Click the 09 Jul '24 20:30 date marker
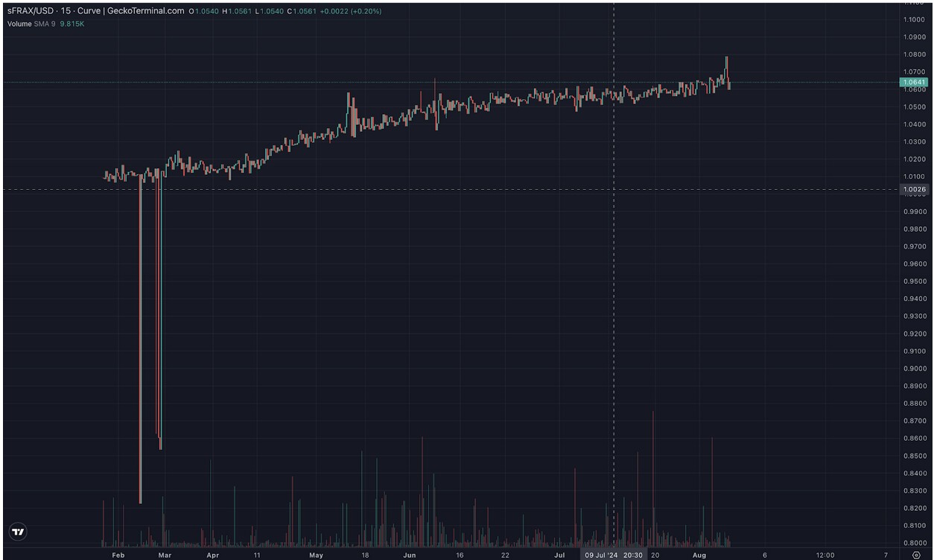This screenshot has height=560, width=934. click(614, 555)
